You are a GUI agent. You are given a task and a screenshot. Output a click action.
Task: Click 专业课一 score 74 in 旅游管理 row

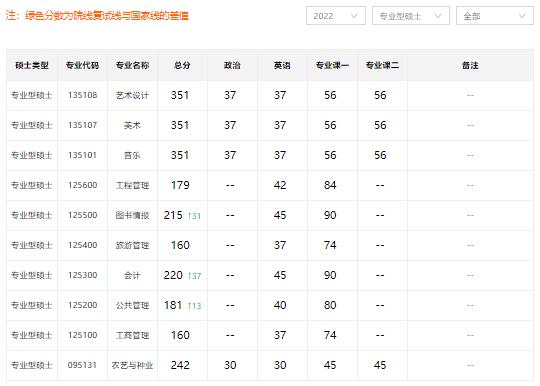coord(330,245)
